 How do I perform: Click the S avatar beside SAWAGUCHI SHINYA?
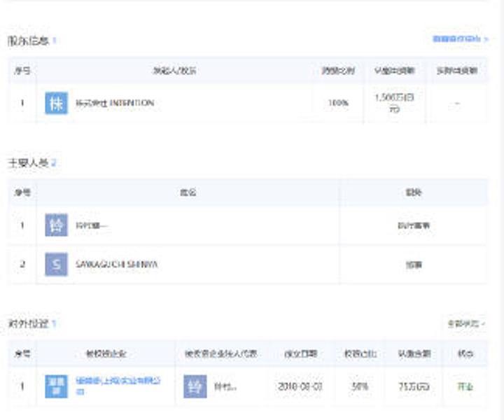(x=56, y=264)
